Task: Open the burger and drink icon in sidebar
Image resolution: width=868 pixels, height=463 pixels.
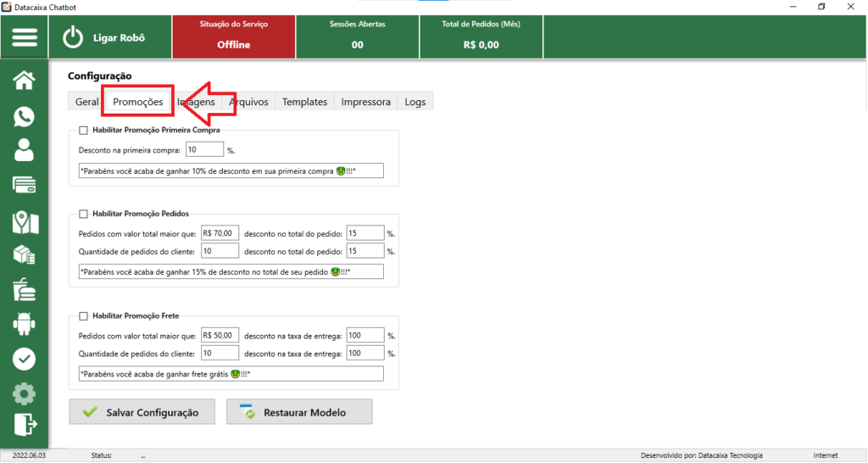Action: (x=25, y=289)
